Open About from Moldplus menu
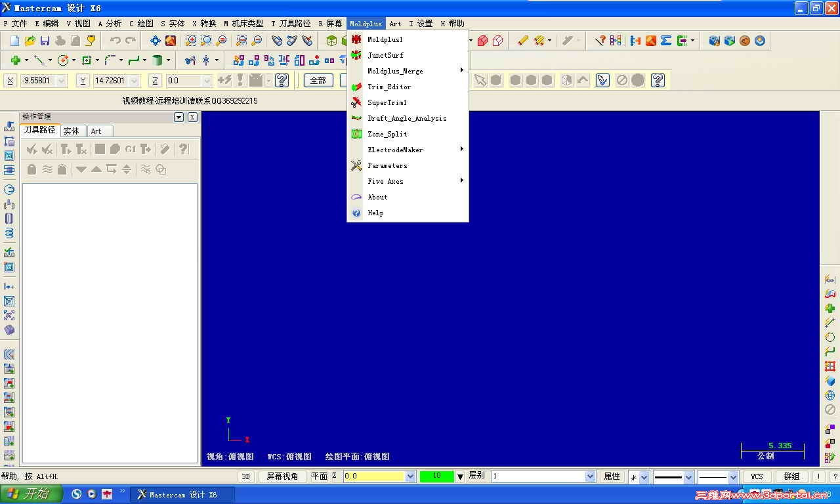840x504 pixels. tap(408, 197)
